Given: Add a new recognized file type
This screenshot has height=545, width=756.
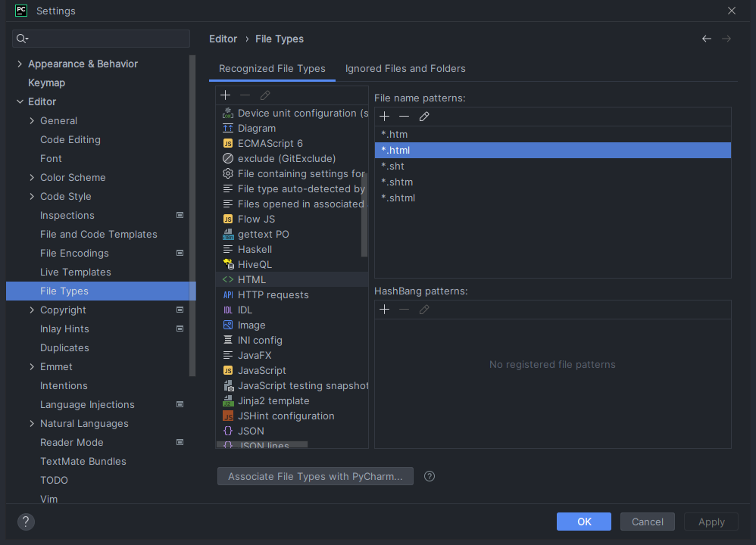Looking at the screenshot, I should click(226, 95).
